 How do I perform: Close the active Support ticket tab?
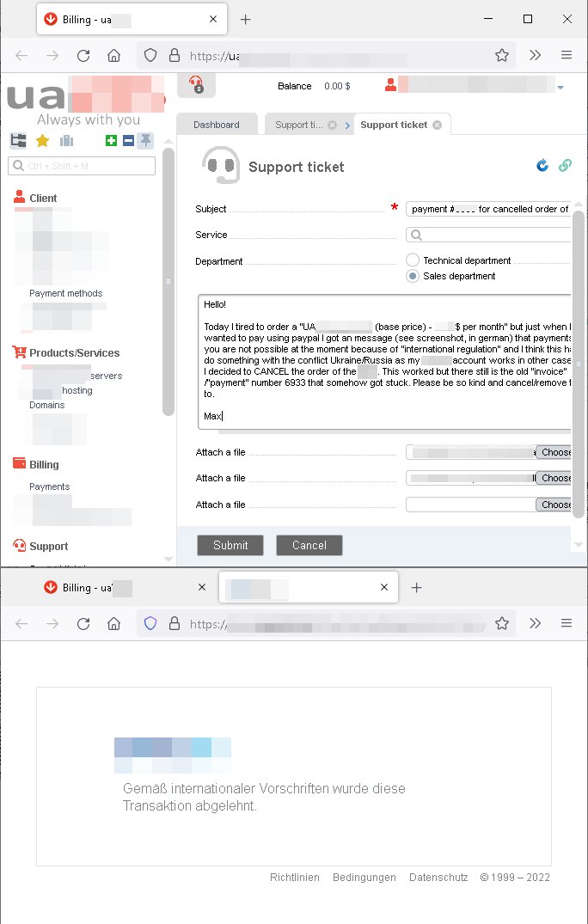click(437, 125)
